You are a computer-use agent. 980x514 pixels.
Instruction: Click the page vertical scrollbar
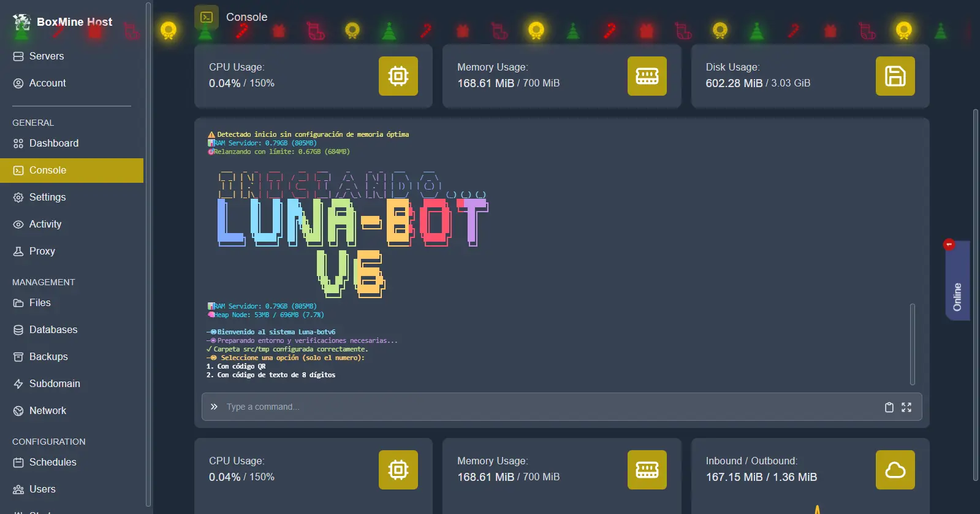(976, 295)
